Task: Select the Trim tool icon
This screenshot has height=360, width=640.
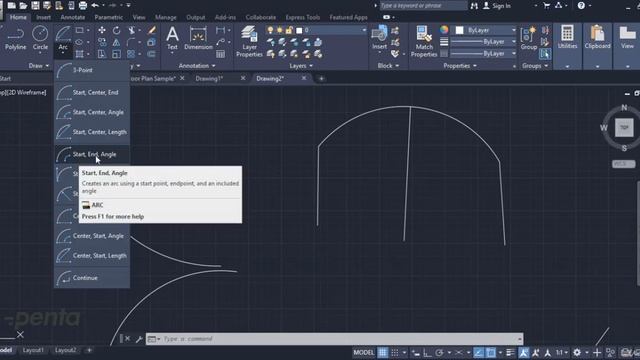Action: point(131,30)
